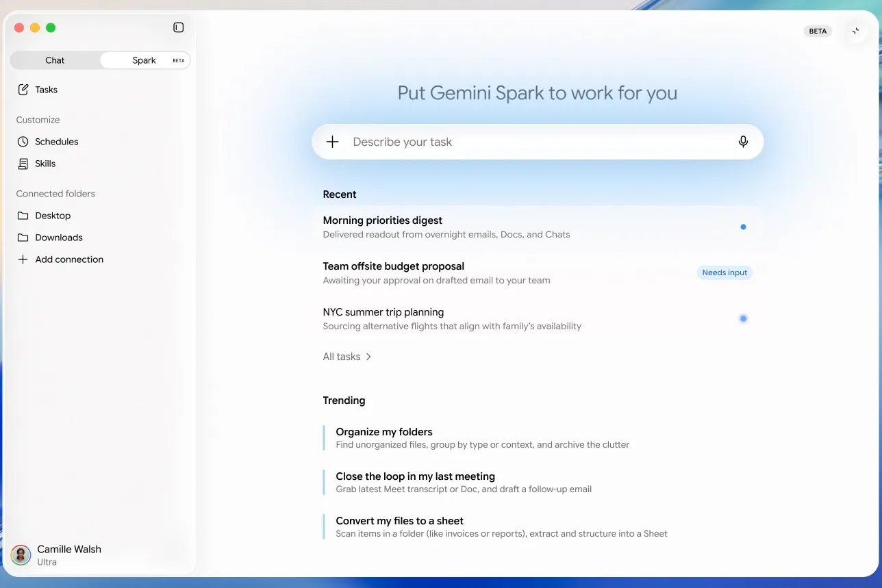This screenshot has height=588, width=882.
Task: Click the Trending section heading
Action: (x=344, y=400)
